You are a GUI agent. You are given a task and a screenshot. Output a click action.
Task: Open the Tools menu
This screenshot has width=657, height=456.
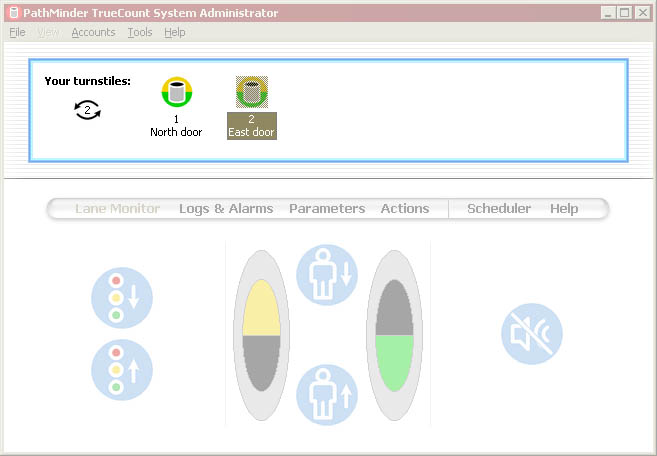click(x=140, y=32)
